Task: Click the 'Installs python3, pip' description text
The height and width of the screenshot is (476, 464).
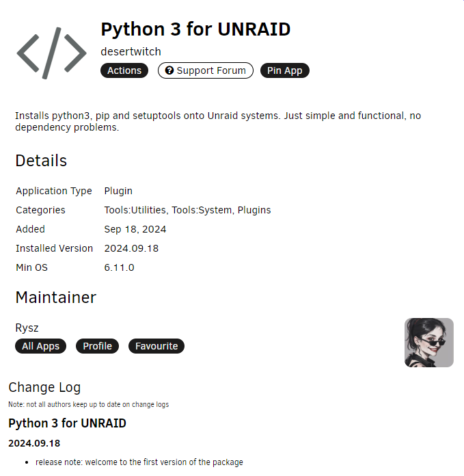Action: point(218,122)
